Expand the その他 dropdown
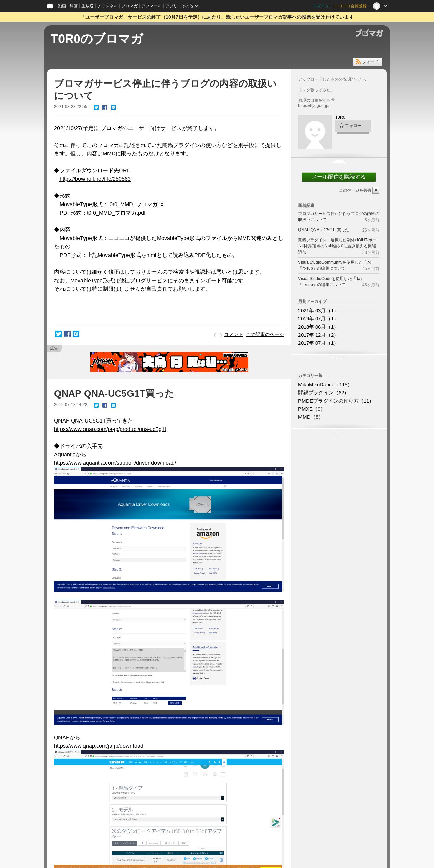Image resolution: width=434 pixels, height=868 pixels. [190, 6]
